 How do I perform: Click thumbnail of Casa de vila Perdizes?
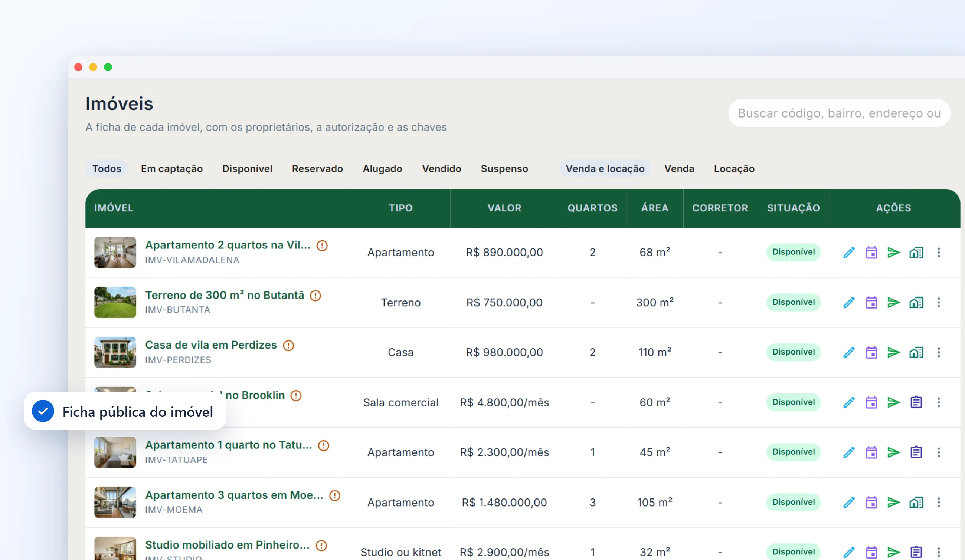[x=115, y=352]
